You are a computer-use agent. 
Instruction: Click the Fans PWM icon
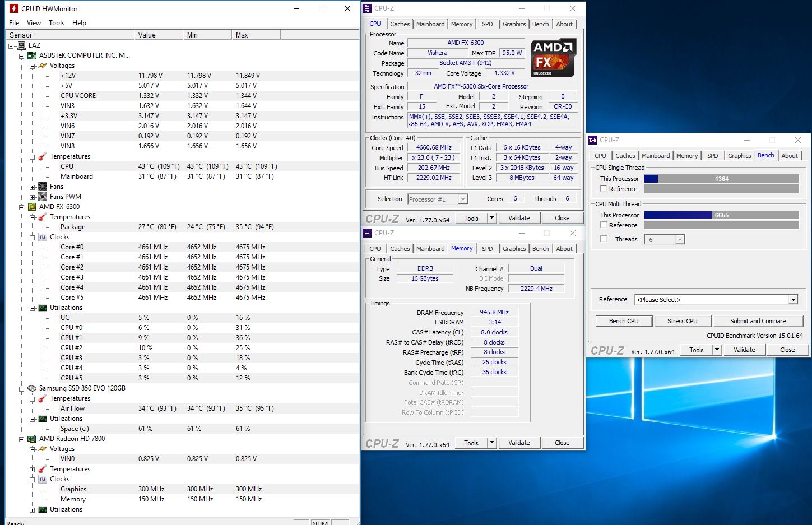pos(43,197)
